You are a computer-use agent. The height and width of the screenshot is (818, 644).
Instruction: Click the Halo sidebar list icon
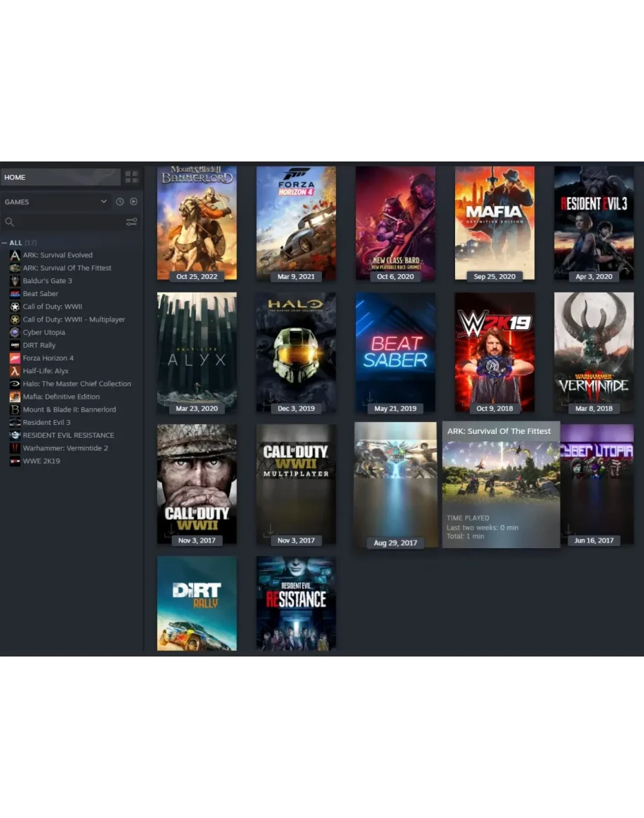tap(15, 384)
